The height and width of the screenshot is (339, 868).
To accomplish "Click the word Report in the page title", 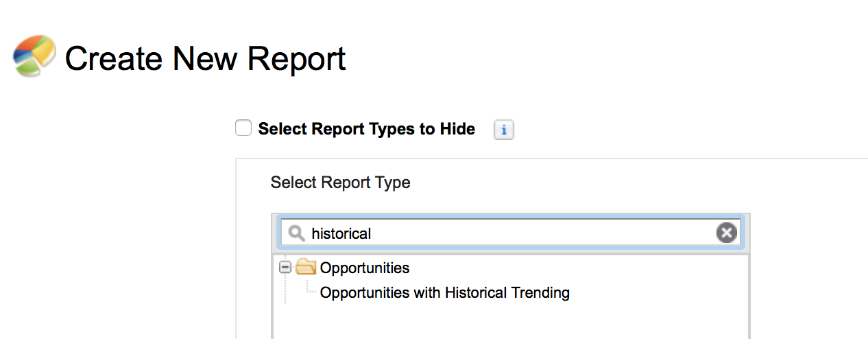I will 297,58.
